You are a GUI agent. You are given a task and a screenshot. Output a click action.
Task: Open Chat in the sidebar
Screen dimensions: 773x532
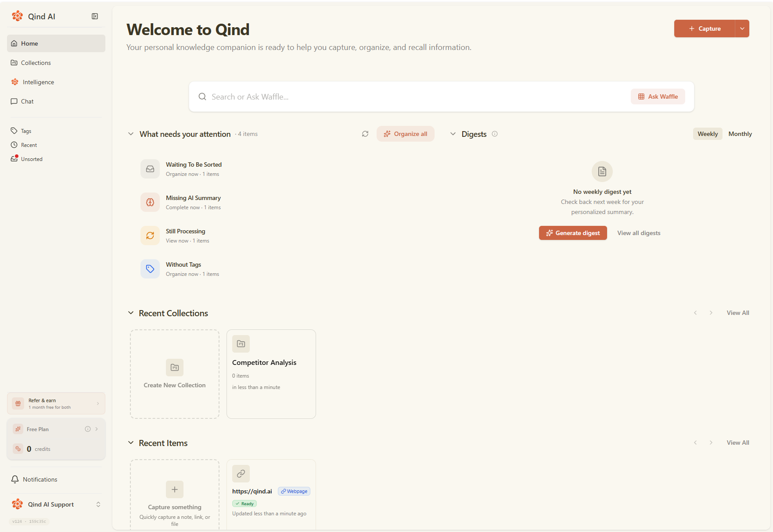56,101
